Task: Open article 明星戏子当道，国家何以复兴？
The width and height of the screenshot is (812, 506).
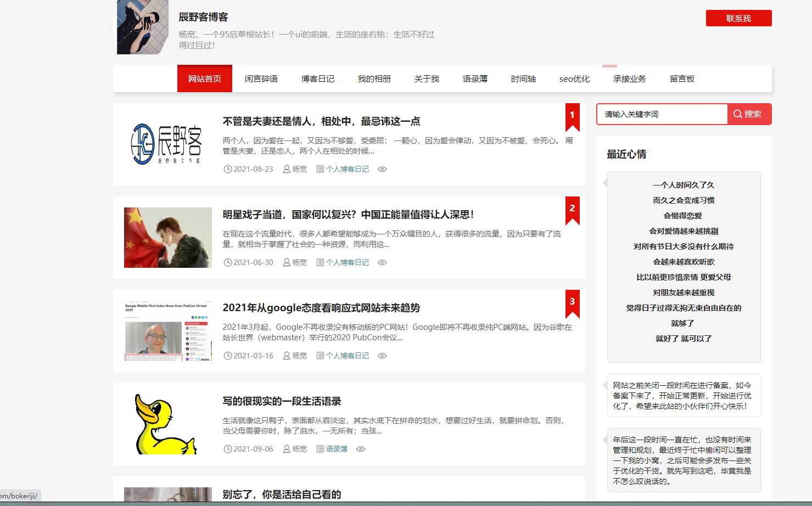Action: 348,215
